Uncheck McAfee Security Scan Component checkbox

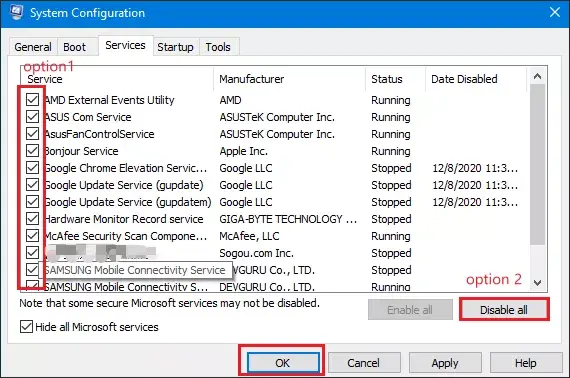pyautogui.click(x=32, y=236)
